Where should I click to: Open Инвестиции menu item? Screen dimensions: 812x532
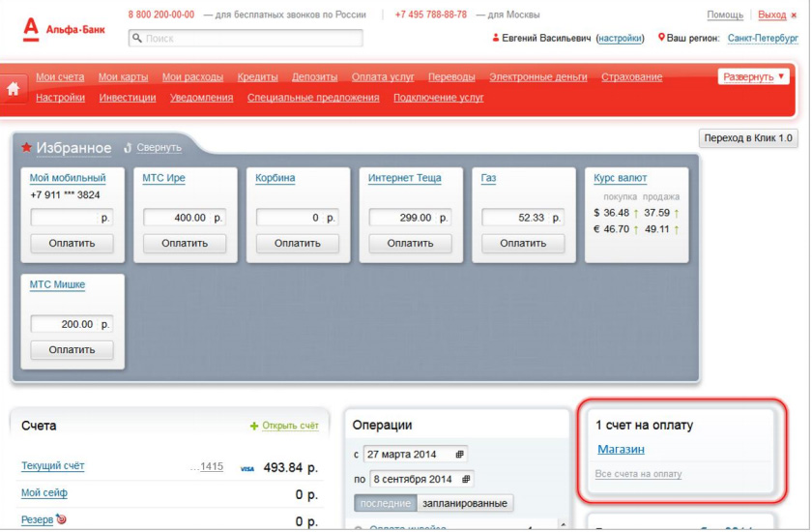point(128,98)
